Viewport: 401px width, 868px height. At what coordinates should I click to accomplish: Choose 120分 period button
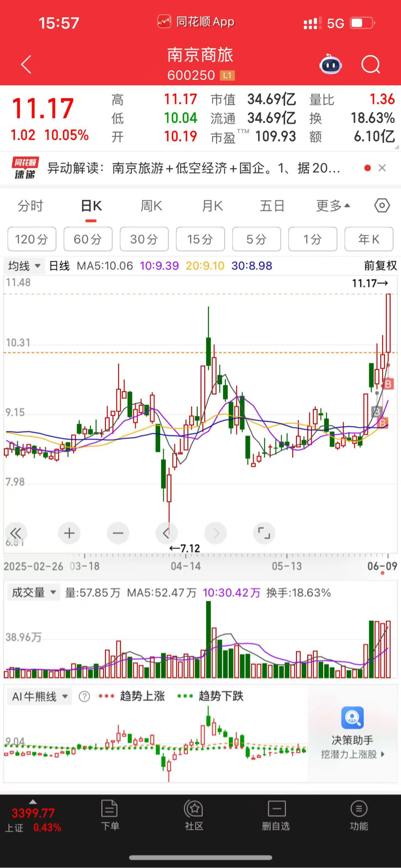[x=32, y=239]
